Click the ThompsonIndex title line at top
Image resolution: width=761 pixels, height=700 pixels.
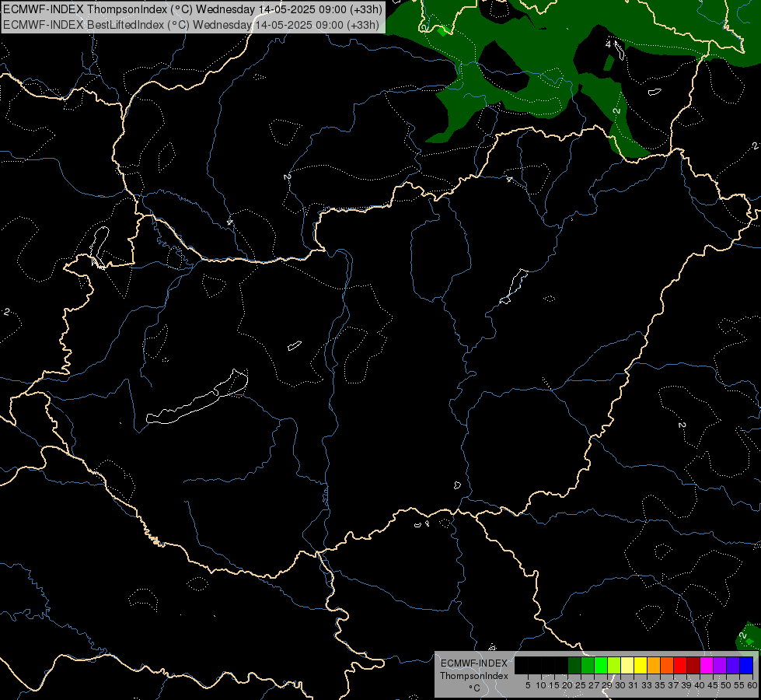click(x=193, y=9)
